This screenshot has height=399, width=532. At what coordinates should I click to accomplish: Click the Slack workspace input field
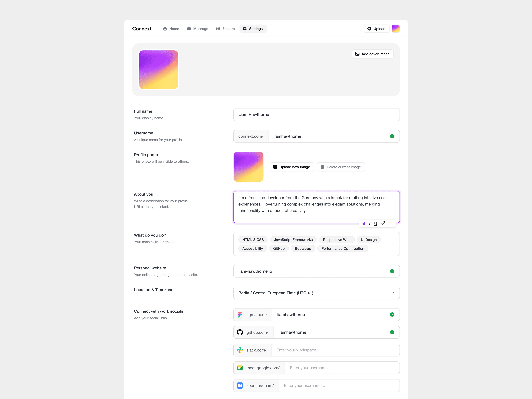coord(335,350)
